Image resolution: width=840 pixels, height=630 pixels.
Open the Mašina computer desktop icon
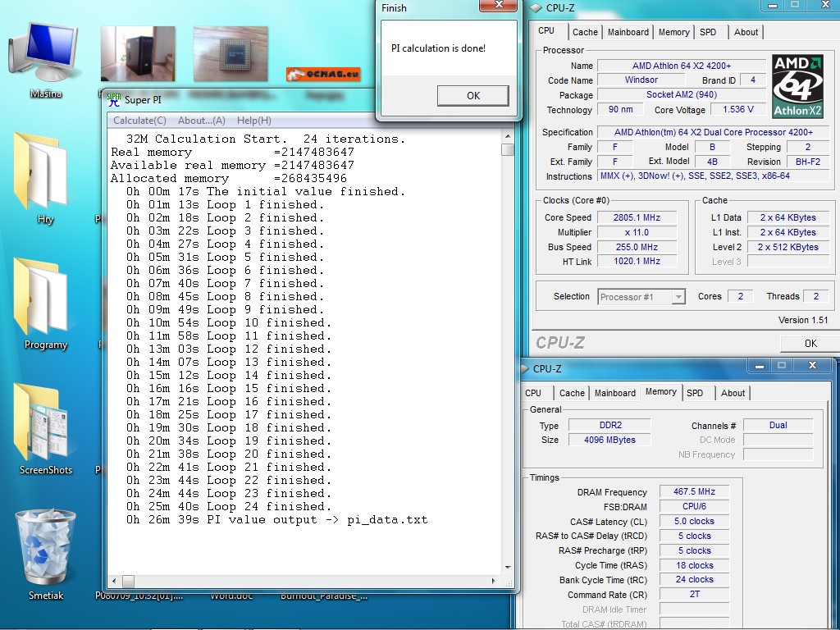point(45,53)
